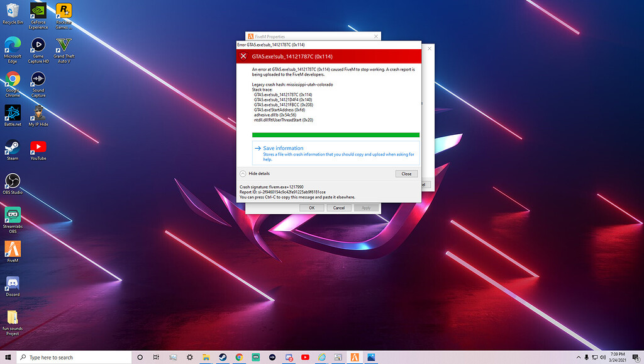This screenshot has width=644, height=364.
Task: Click the Report ID line
Action: click(x=282, y=191)
